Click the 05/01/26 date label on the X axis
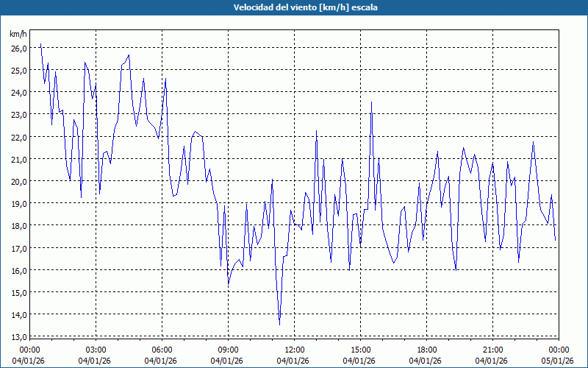 559,361
